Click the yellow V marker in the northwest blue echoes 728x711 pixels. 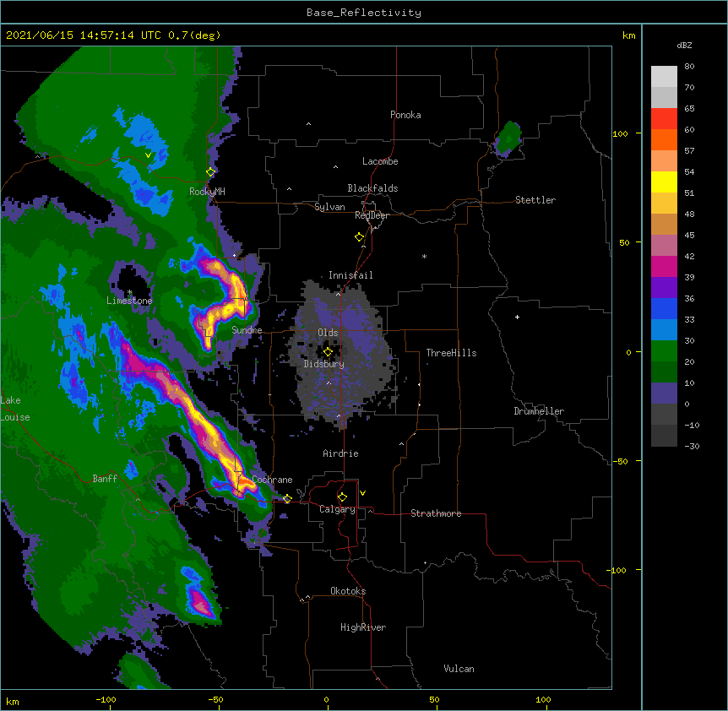click(x=148, y=155)
